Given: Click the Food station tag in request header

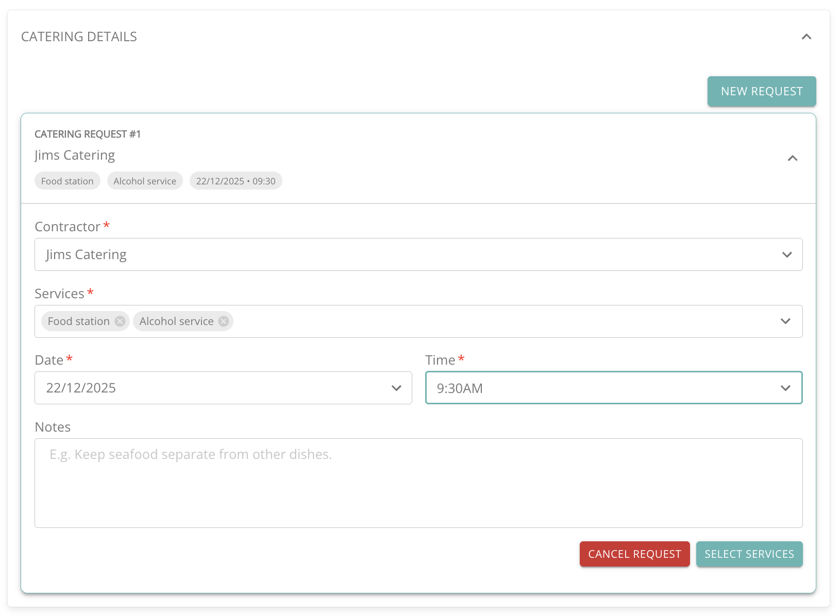Looking at the screenshot, I should [68, 181].
